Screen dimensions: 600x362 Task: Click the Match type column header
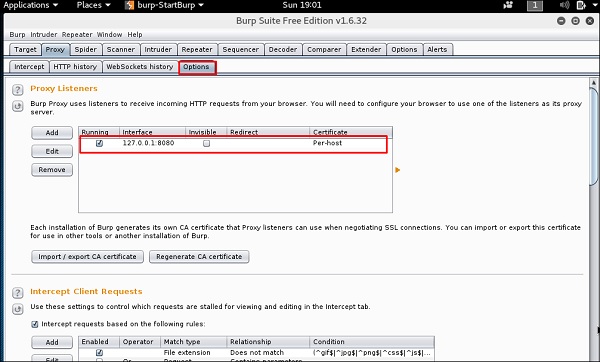click(x=194, y=342)
